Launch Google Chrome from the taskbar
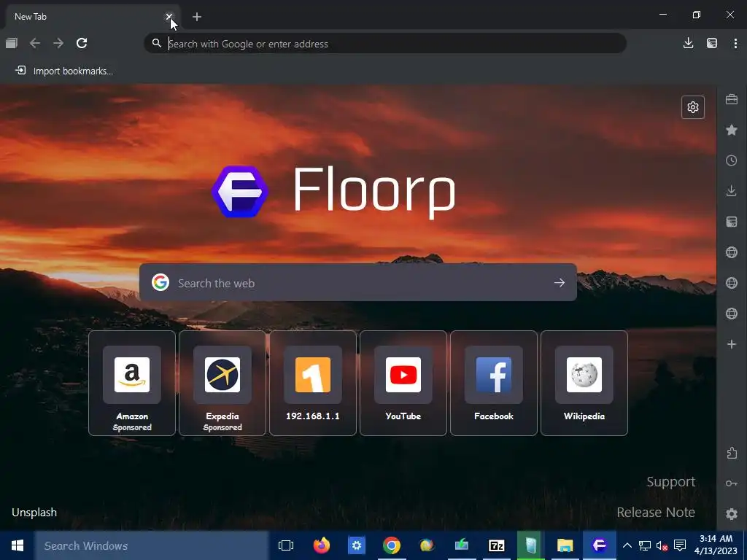This screenshot has height=560, width=747. pos(392,545)
